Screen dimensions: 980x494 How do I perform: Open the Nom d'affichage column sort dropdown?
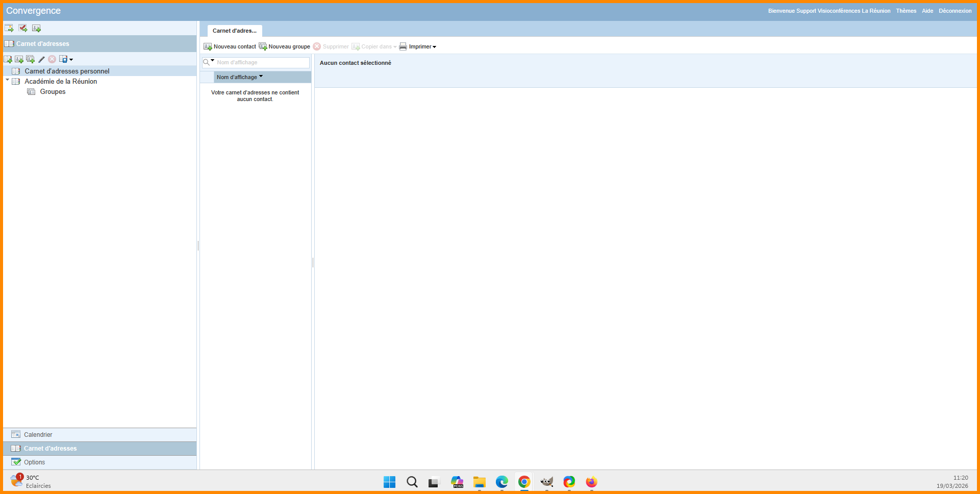click(261, 77)
